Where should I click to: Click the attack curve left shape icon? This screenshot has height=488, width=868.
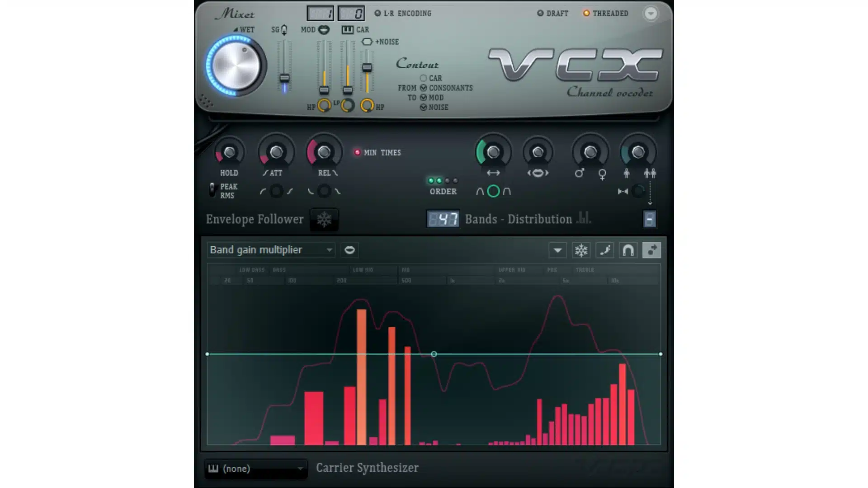click(263, 192)
